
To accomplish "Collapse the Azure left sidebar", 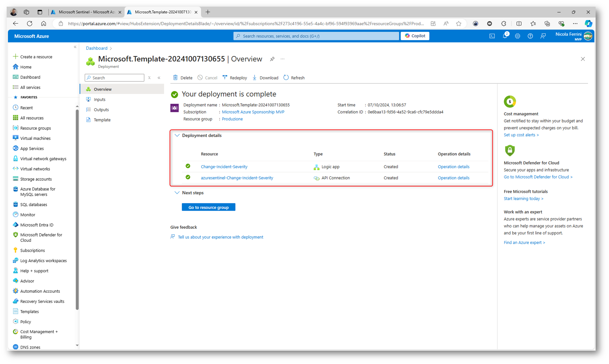I will pos(75,47).
